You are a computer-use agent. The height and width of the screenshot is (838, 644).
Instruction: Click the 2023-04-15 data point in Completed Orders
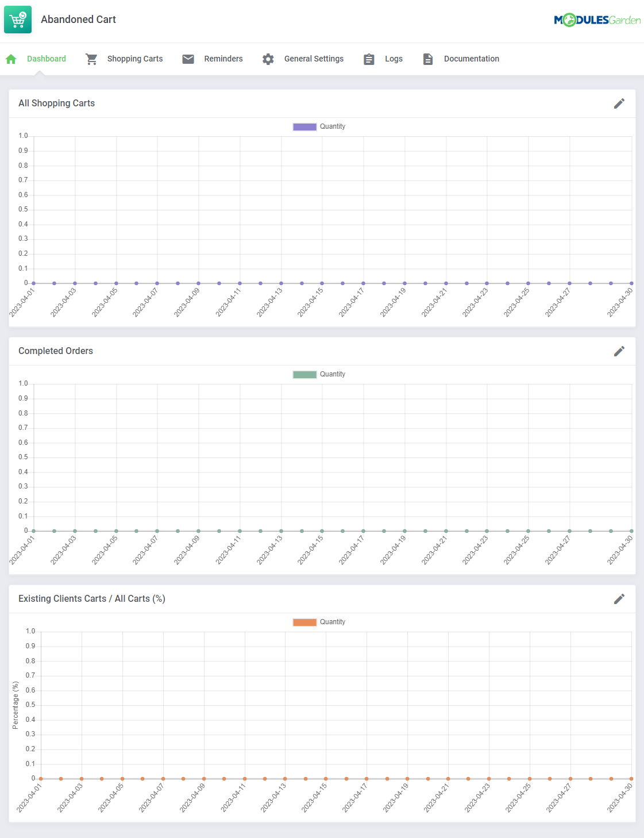point(322,531)
